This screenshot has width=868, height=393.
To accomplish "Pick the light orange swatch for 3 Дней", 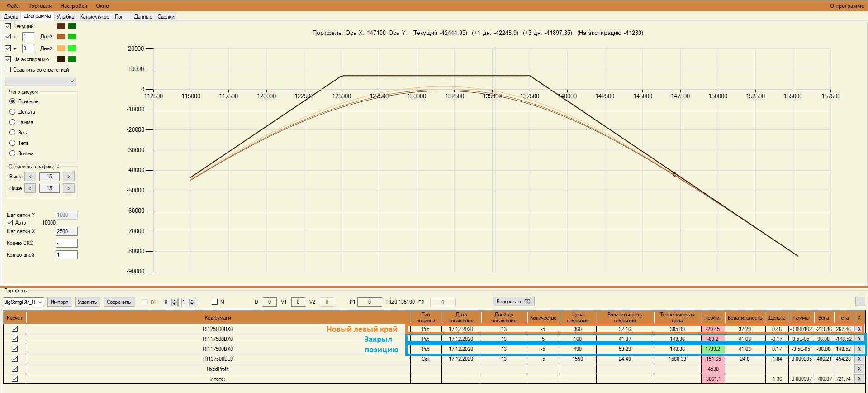I will pyautogui.click(x=61, y=48).
